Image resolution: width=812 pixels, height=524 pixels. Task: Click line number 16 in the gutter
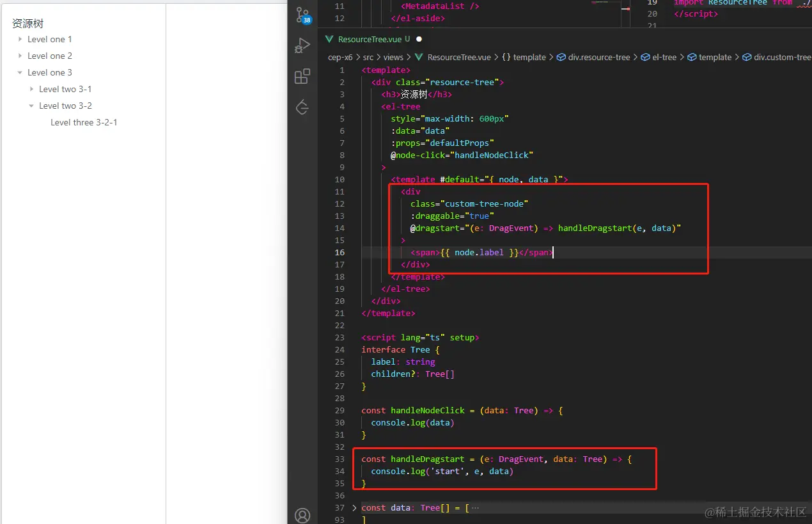[x=340, y=252]
